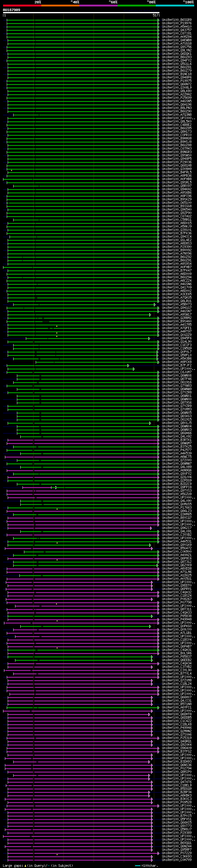197x868 pixels.
Task: Click the UniRef100_Q945F6 hit label
Action: (177, 338)
